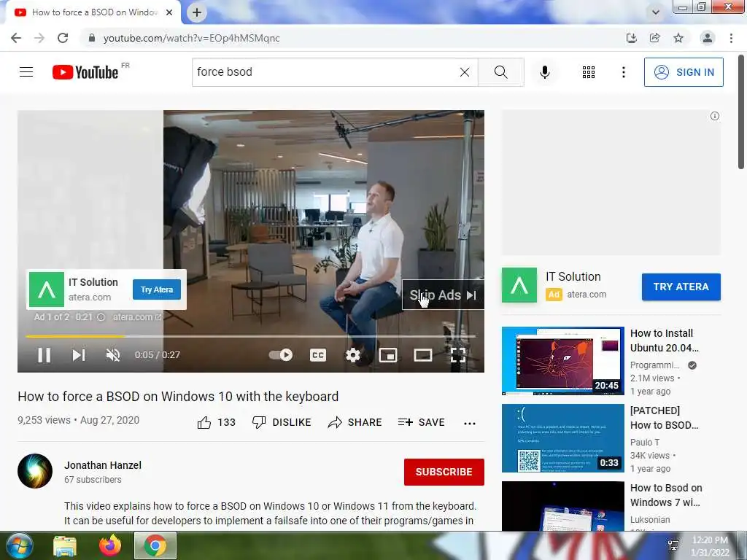
Task: Click Paulo T channel name
Action: (645, 443)
